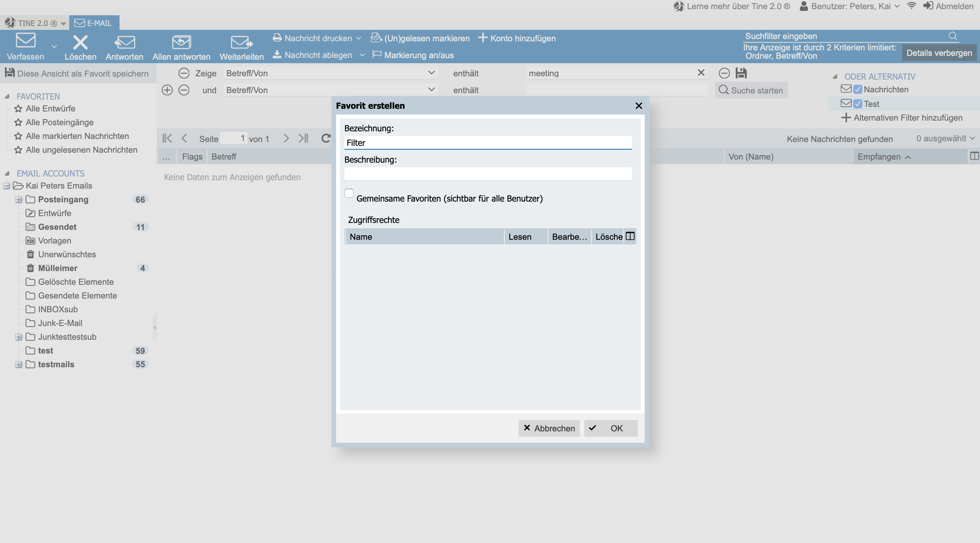This screenshot has height=543, width=980.
Task: Go to next page of message list
Action: coord(286,138)
